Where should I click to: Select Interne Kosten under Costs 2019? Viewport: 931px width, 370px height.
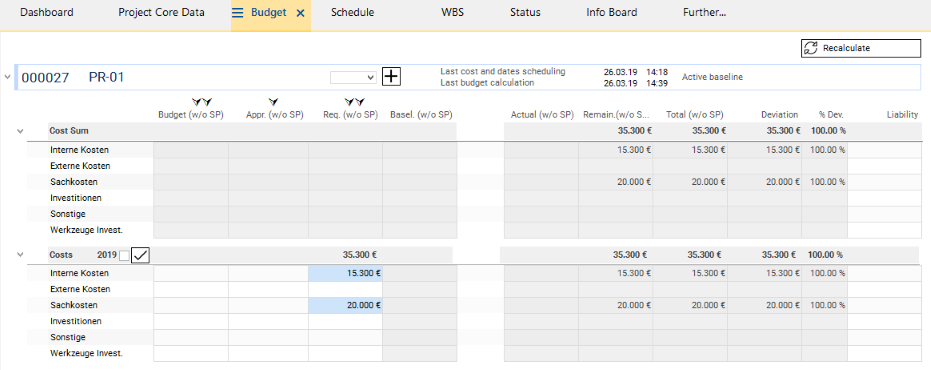[80, 274]
